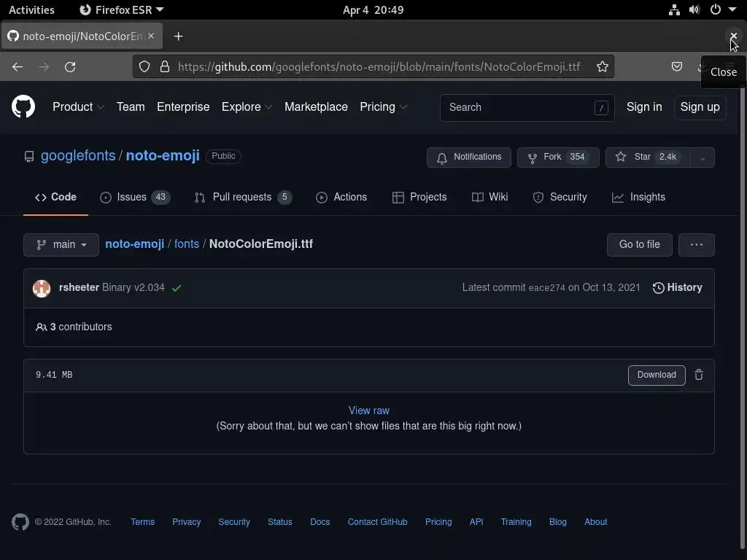747x560 pixels.
Task: Star the noto-emoji repository
Action: pyautogui.click(x=648, y=157)
